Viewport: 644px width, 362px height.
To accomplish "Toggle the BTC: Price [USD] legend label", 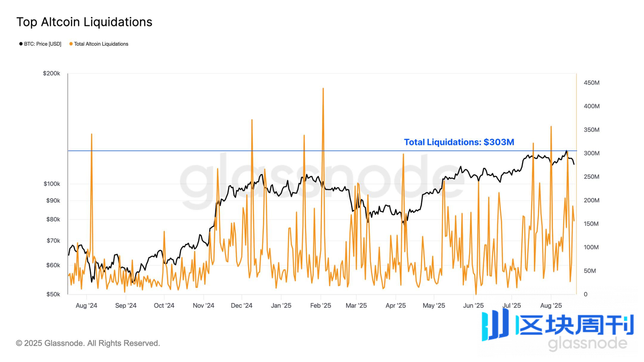I will [43, 44].
